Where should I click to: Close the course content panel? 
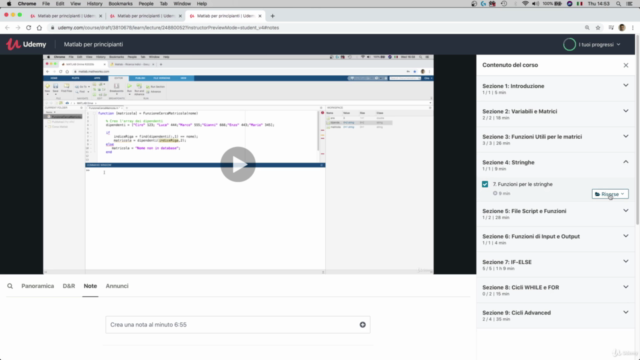pos(626,65)
